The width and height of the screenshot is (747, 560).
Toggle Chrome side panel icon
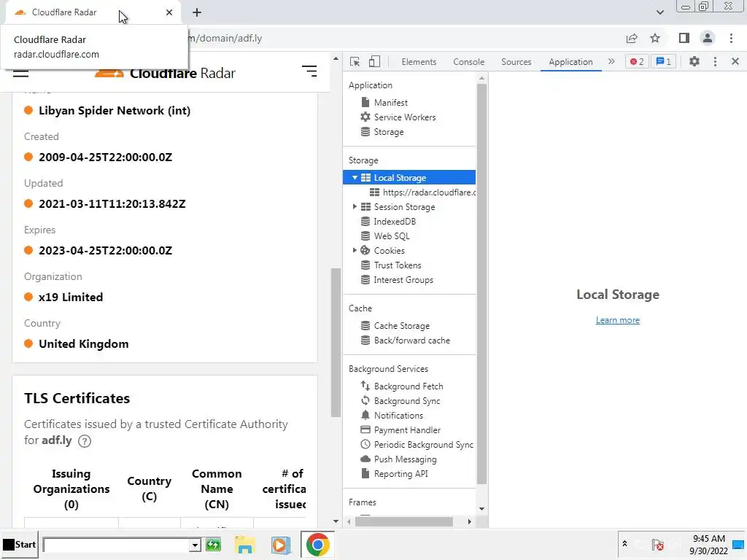(684, 38)
